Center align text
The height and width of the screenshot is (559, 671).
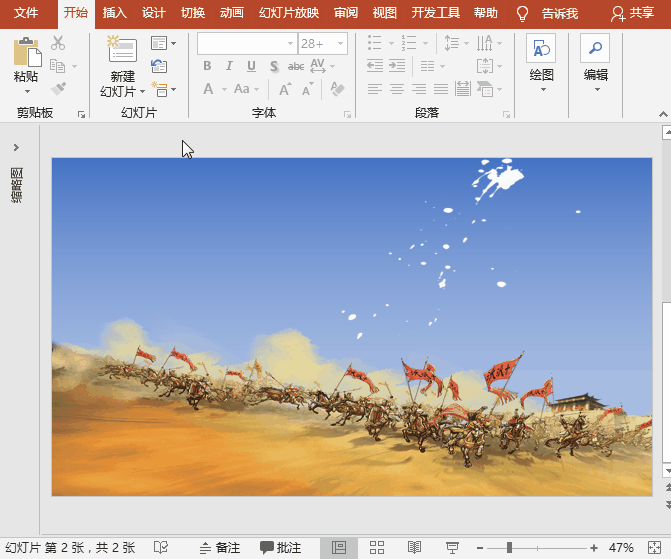pos(397,89)
